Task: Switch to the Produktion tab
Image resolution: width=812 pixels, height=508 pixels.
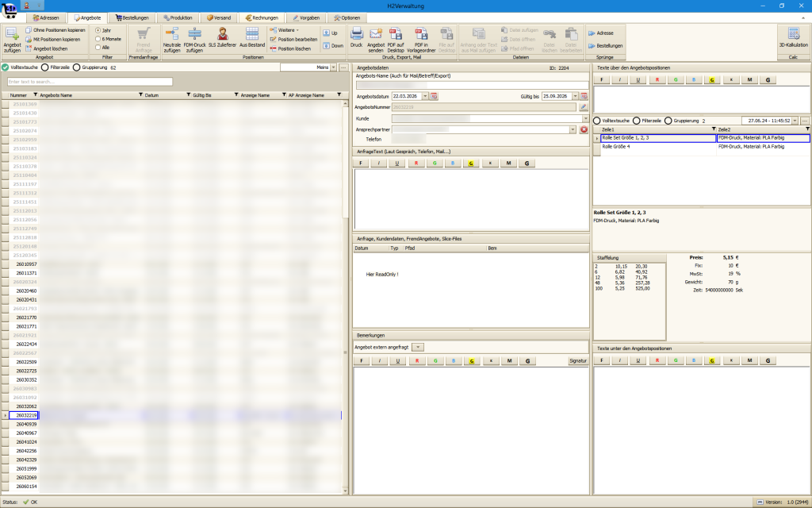Action: point(178,17)
